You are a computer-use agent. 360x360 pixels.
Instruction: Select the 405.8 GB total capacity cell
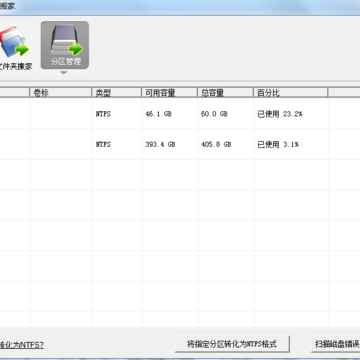[x=226, y=145]
